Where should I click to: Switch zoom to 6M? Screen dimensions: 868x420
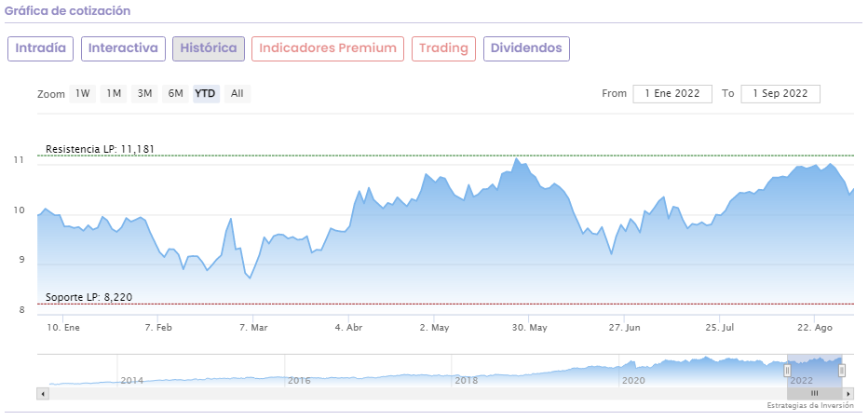pyautogui.click(x=175, y=93)
